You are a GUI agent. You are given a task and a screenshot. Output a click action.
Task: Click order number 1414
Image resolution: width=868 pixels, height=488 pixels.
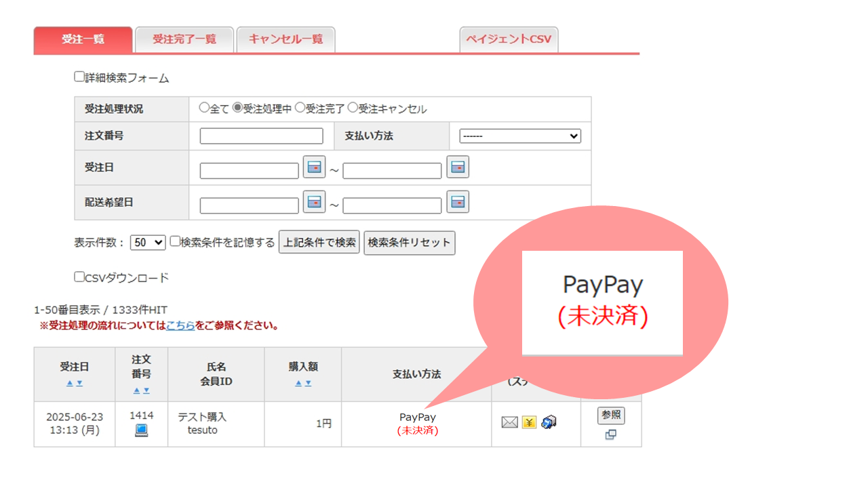pos(142,415)
